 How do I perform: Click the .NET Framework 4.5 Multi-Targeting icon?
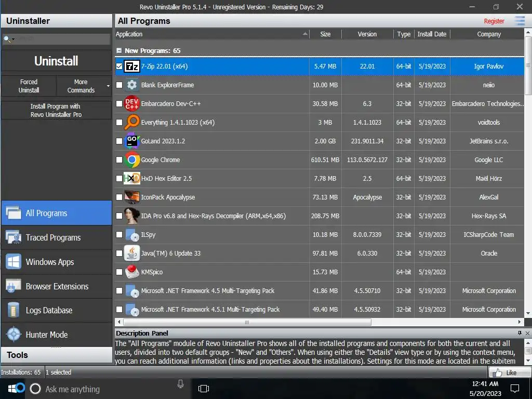131,290
